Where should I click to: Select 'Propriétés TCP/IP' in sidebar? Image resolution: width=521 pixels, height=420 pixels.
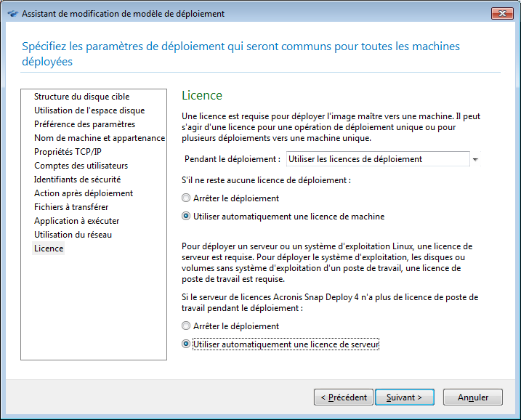point(68,152)
